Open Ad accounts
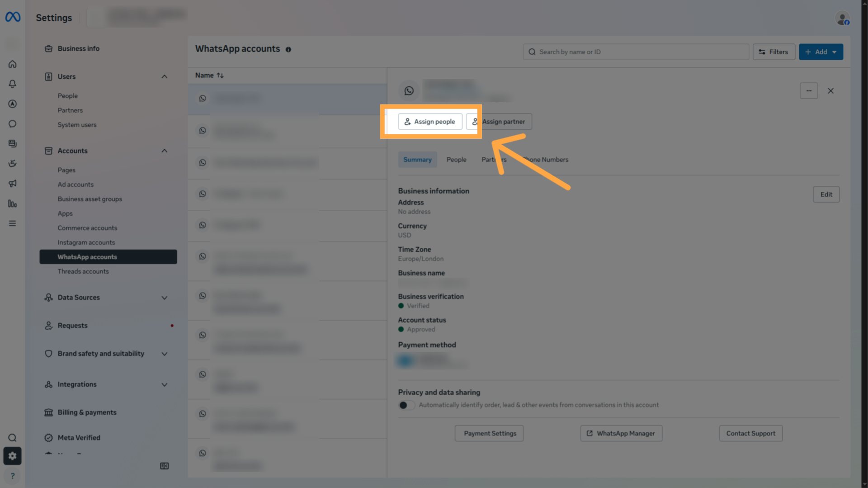 pyautogui.click(x=75, y=185)
